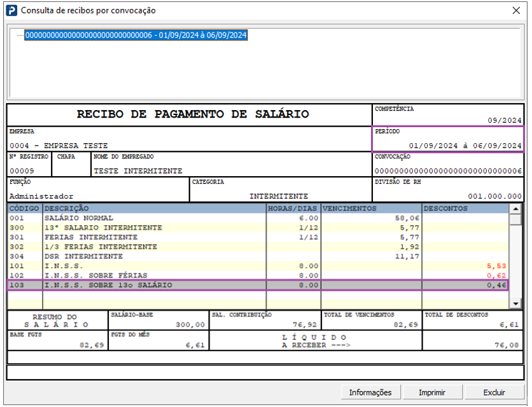
Task: Click the líquido a receber value 76,08
Action: coord(507,345)
